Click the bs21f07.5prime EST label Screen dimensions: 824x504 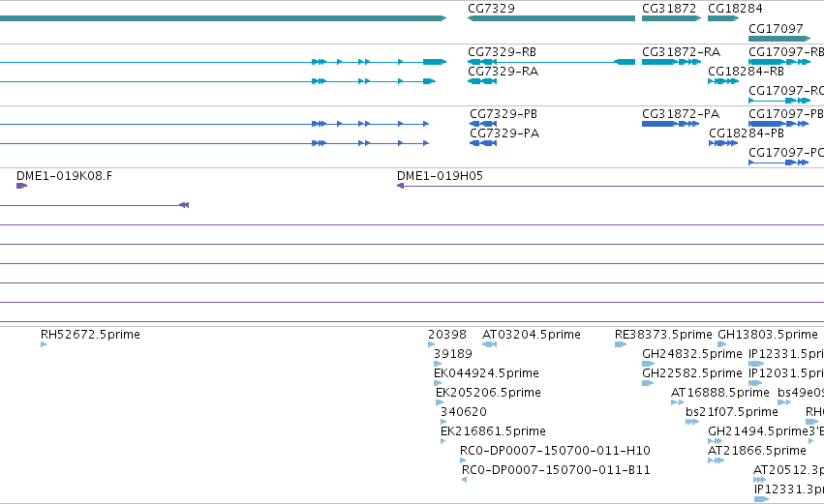(731, 412)
